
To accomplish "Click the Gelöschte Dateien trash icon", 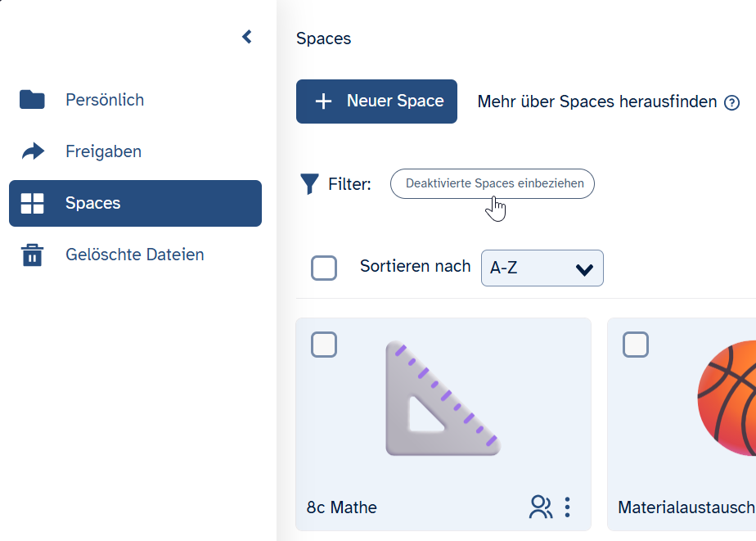I will click(x=32, y=255).
